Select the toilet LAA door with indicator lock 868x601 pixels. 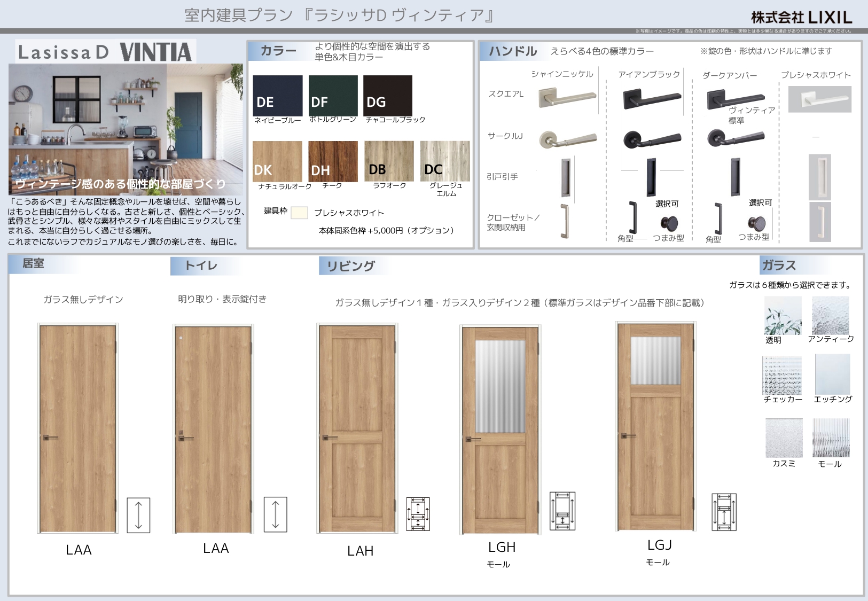click(x=213, y=428)
